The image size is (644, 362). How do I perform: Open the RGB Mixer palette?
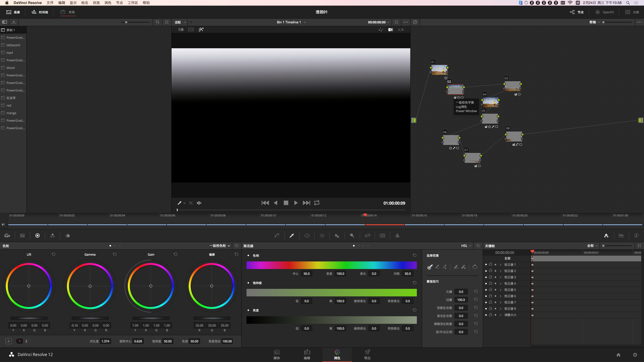point(53,236)
